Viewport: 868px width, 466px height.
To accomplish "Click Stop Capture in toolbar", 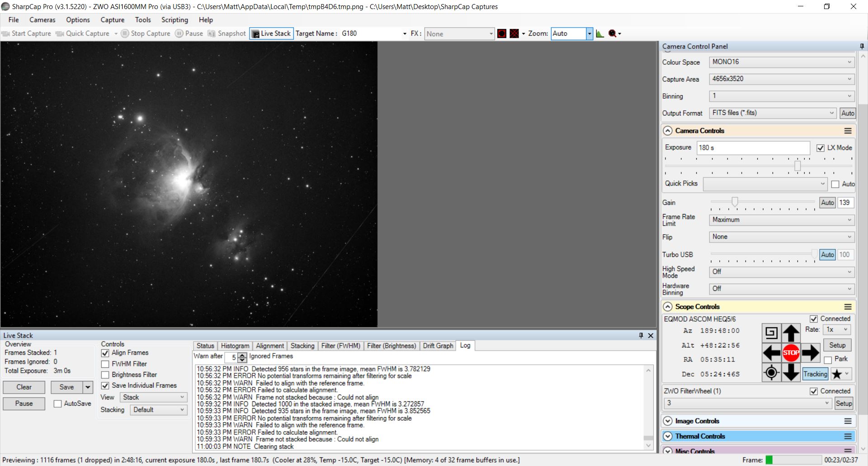I will coord(146,33).
